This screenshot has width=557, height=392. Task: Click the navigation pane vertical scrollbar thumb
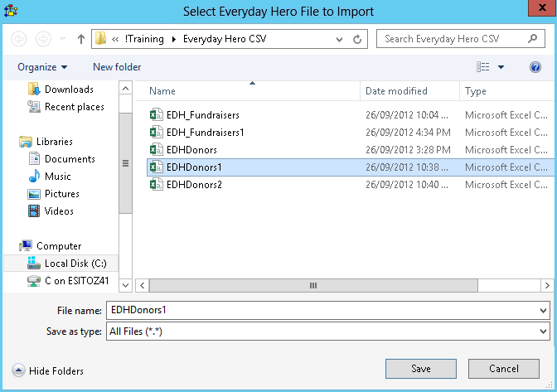(125, 163)
